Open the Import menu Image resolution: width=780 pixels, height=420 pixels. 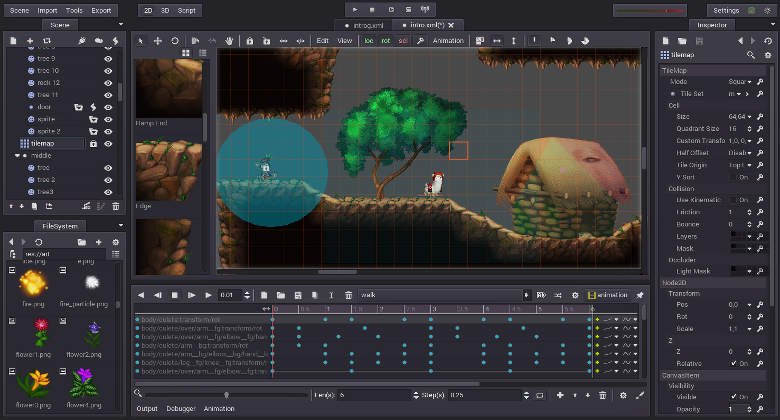[x=48, y=10]
